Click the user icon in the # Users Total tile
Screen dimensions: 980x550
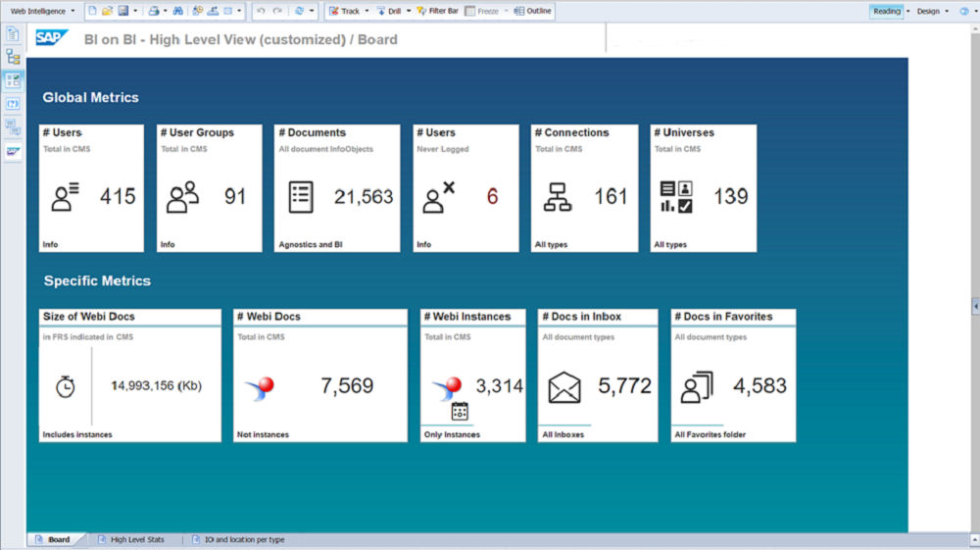click(65, 197)
